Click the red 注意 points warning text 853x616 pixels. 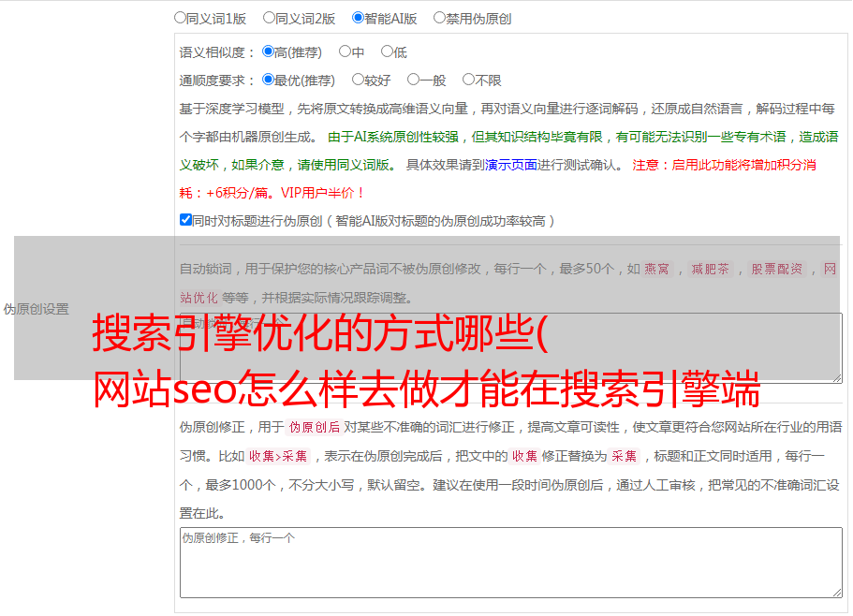tap(497, 179)
